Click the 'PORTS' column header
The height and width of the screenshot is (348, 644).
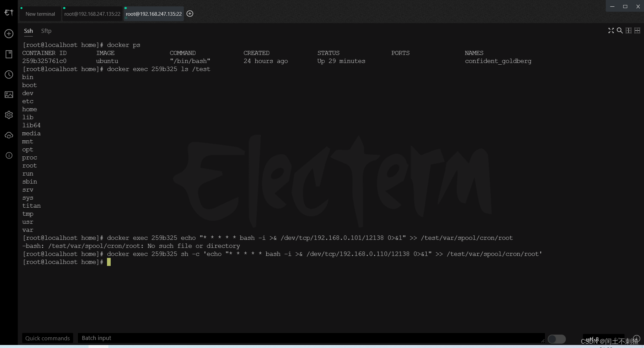click(x=400, y=53)
